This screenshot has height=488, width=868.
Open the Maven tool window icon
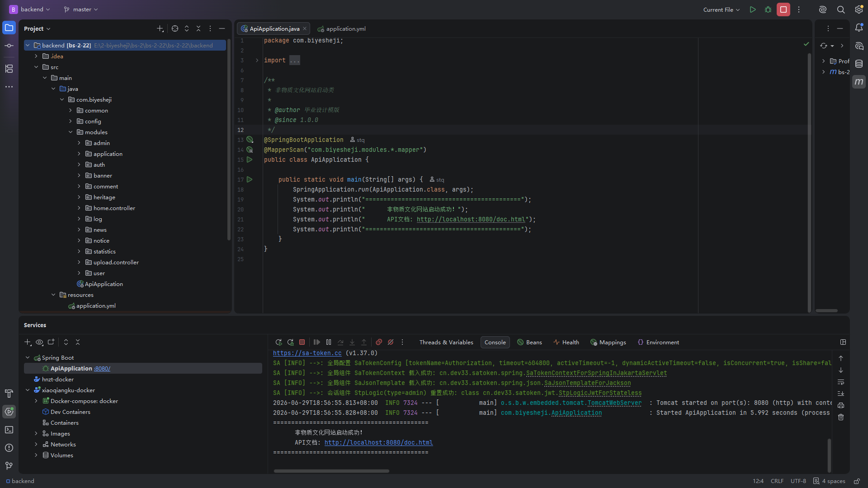click(x=859, y=82)
